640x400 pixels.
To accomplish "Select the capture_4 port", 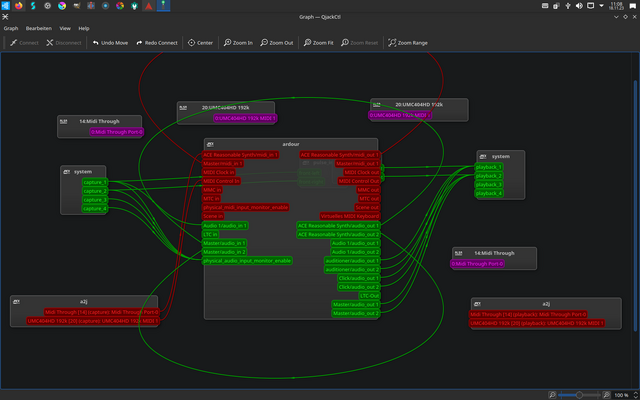I will tap(95, 209).
